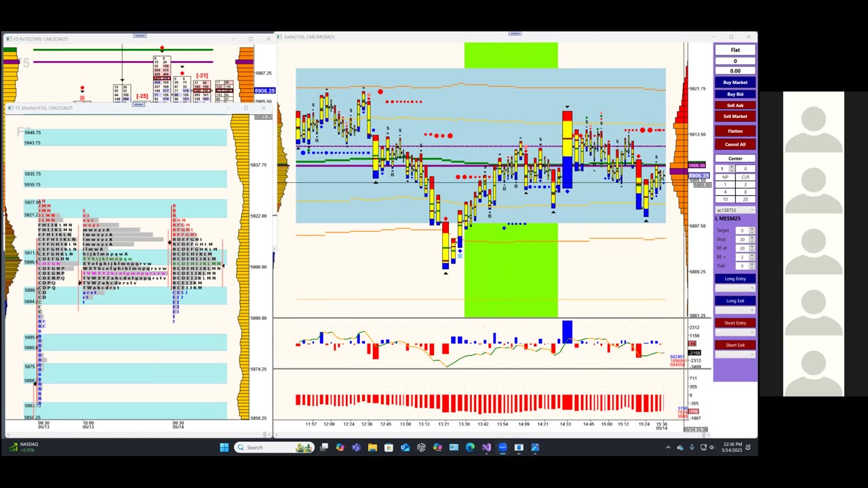Click the 5921.75 price label on the 3m chart
The width and height of the screenshot is (868, 488).
[x=697, y=89]
